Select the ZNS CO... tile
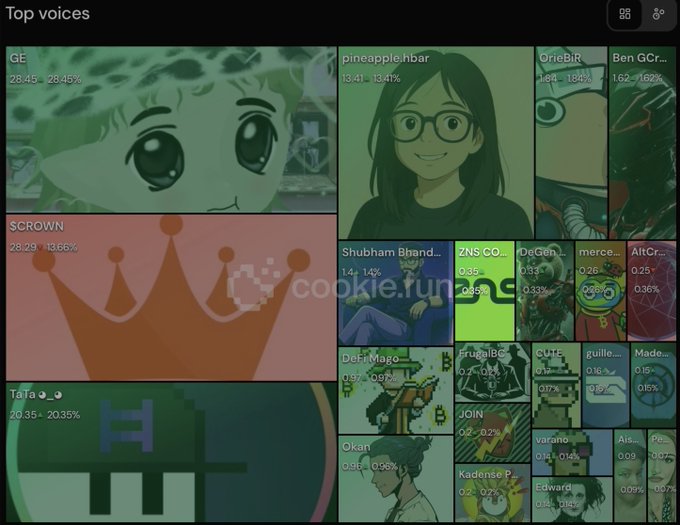 (x=484, y=291)
